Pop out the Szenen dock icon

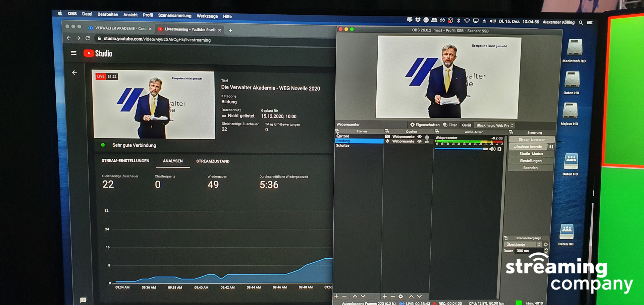coord(337,131)
